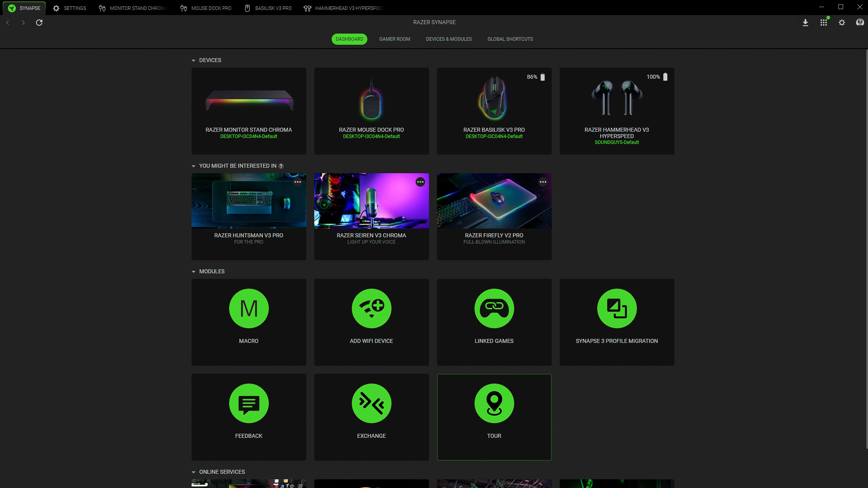Open the Mouse Dock Pro top tab
Image resolution: width=868 pixels, height=488 pixels.
click(x=206, y=8)
